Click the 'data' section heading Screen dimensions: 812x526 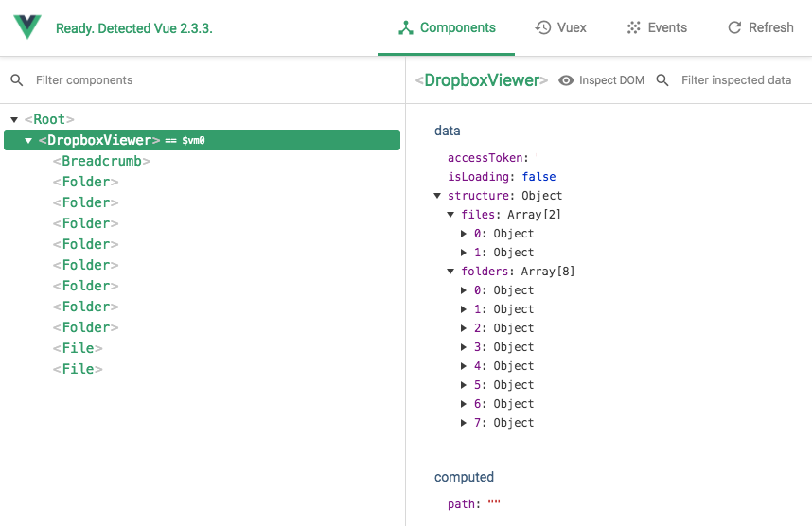click(448, 131)
